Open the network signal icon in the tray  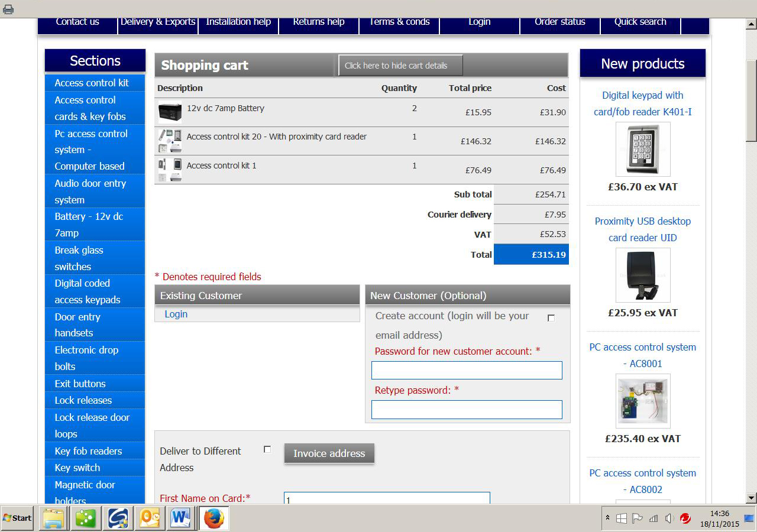point(653,518)
